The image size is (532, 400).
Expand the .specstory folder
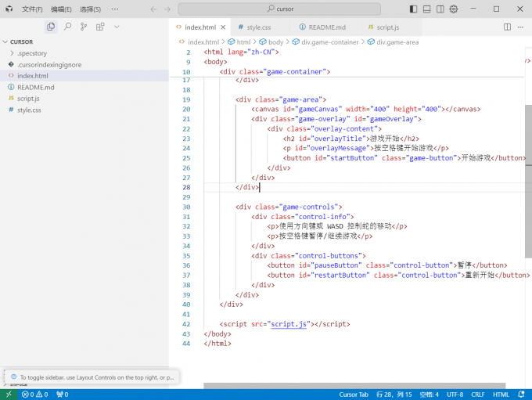[84, 53]
